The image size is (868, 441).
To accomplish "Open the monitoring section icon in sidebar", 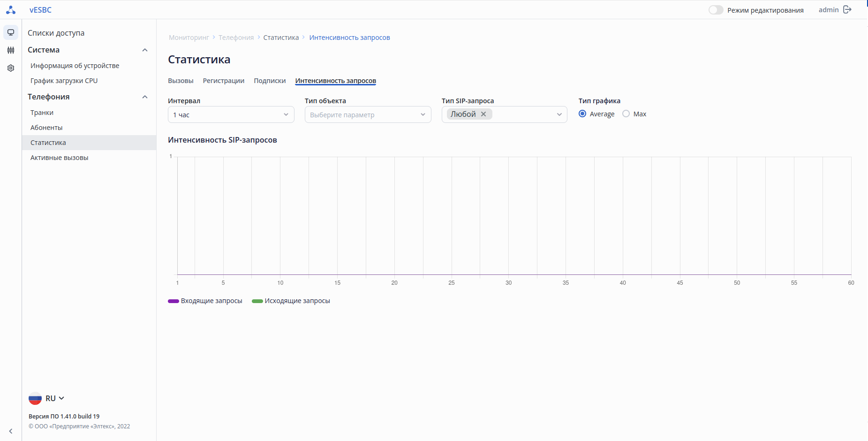I will 11,32.
